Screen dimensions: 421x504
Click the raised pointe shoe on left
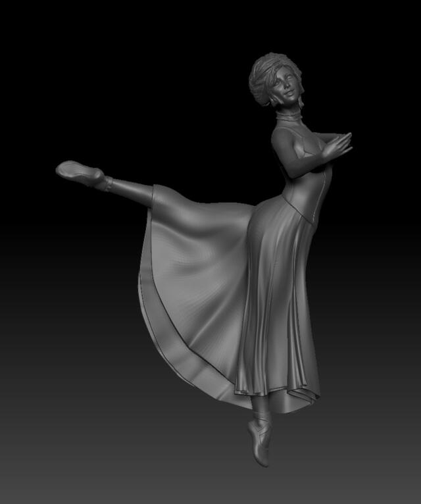coord(78,172)
